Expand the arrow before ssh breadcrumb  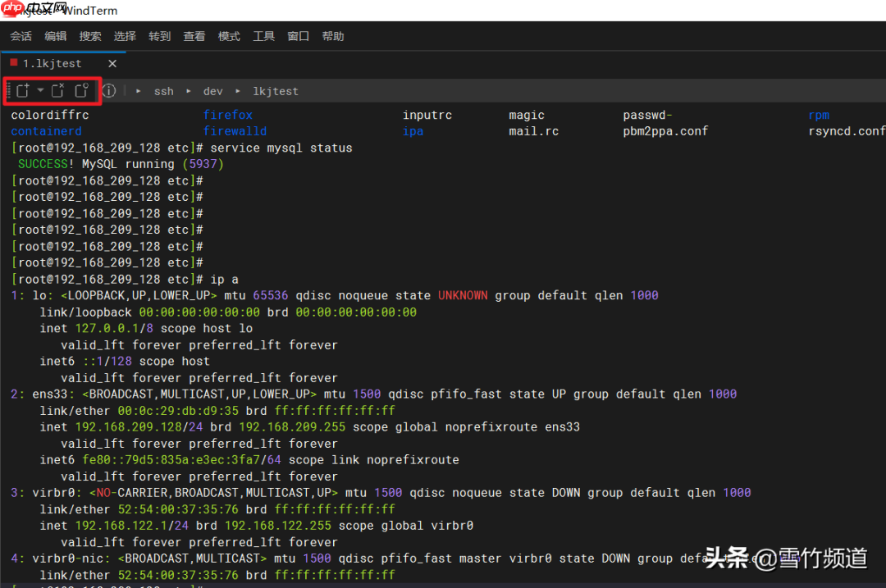pyautogui.click(x=139, y=91)
